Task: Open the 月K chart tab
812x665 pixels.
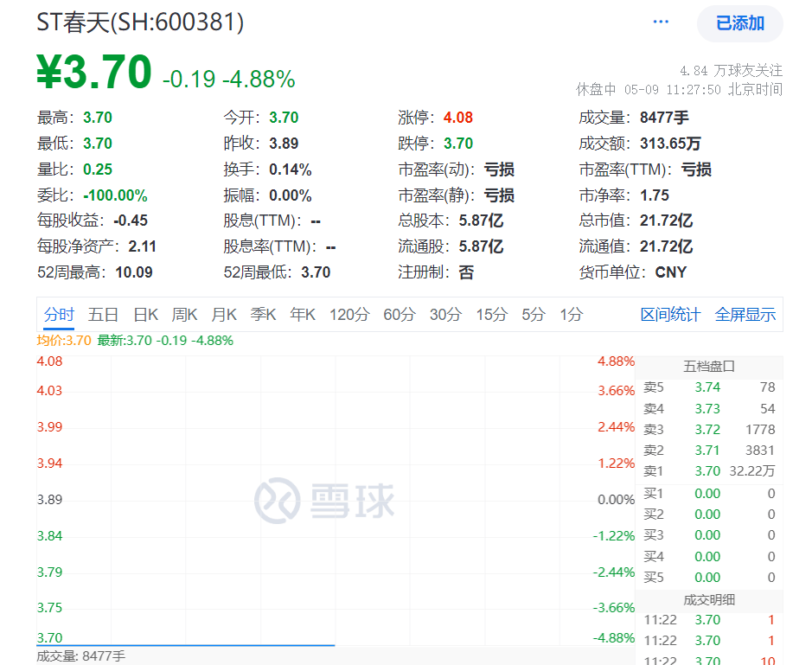Action: click(224, 315)
